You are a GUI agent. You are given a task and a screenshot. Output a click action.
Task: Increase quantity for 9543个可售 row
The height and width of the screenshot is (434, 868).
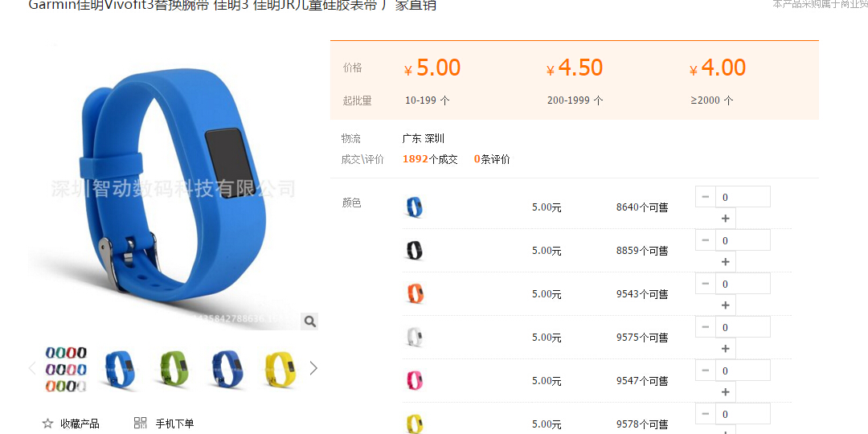(726, 305)
